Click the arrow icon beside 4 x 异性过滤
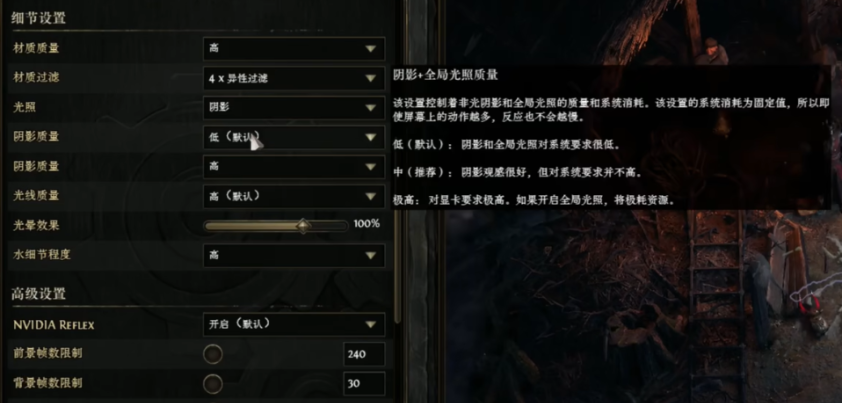 [x=370, y=78]
